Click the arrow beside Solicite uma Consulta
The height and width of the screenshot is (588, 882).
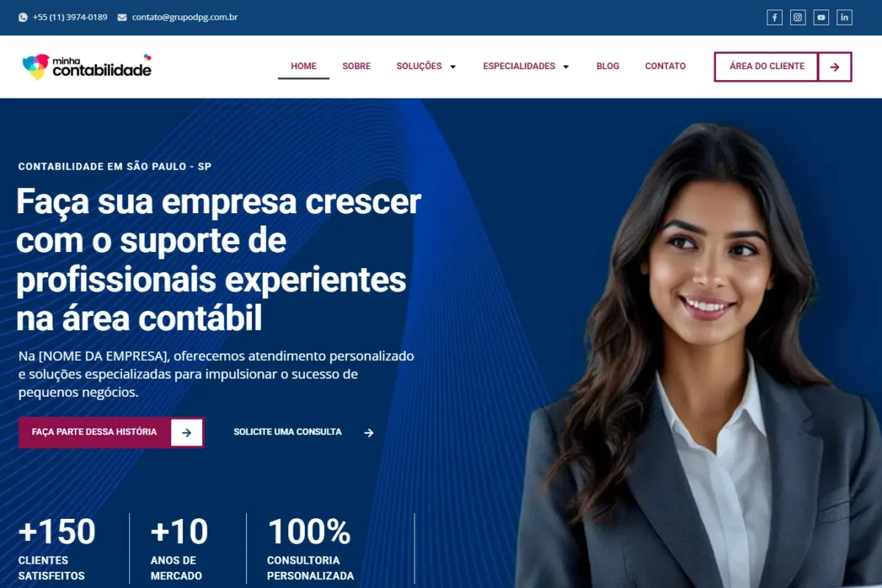(369, 433)
